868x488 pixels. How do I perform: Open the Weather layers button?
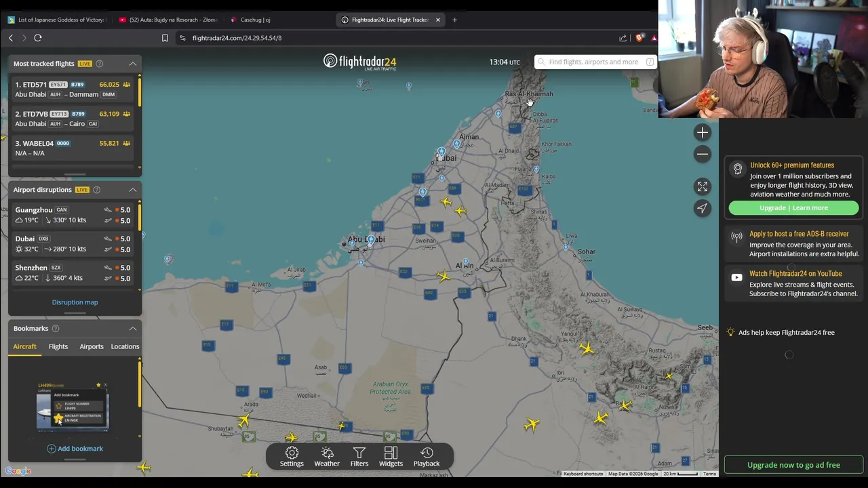[x=327, y=457]
